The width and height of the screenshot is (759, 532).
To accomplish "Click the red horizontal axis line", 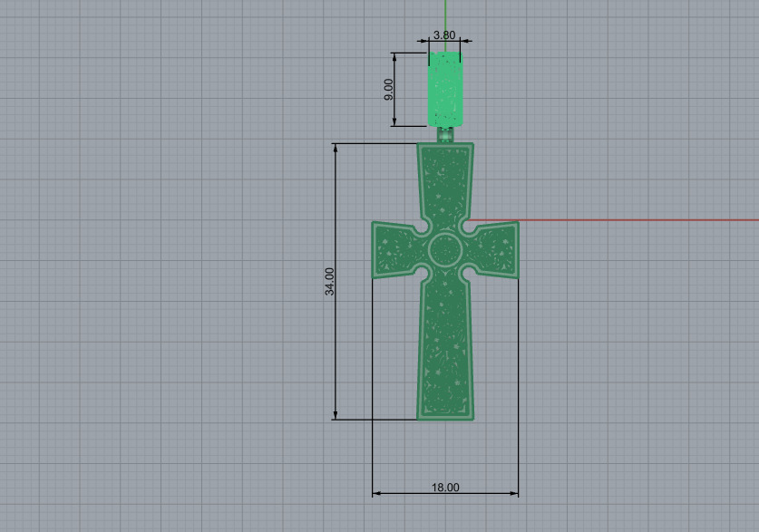I will click(x=615, y=220).
